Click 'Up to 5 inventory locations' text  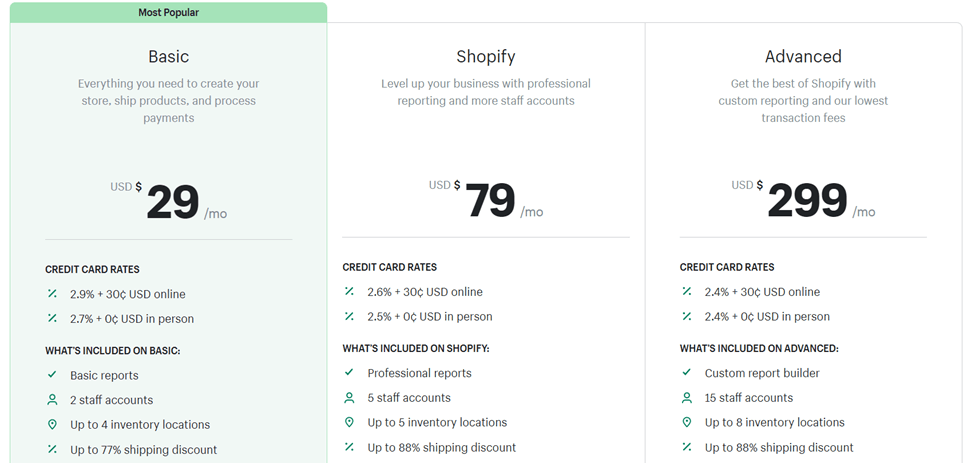click(437, 422)
